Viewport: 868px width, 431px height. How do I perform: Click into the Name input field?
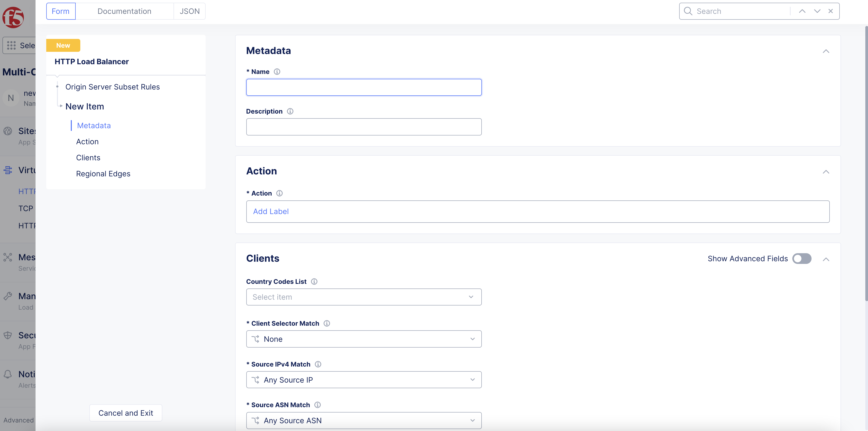(364, 88)
